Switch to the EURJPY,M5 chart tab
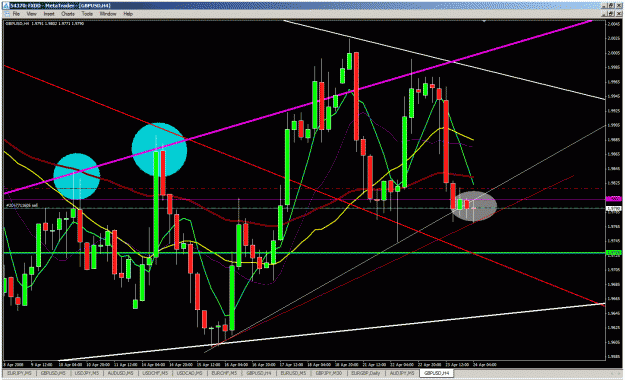 (x=19, y=373)
